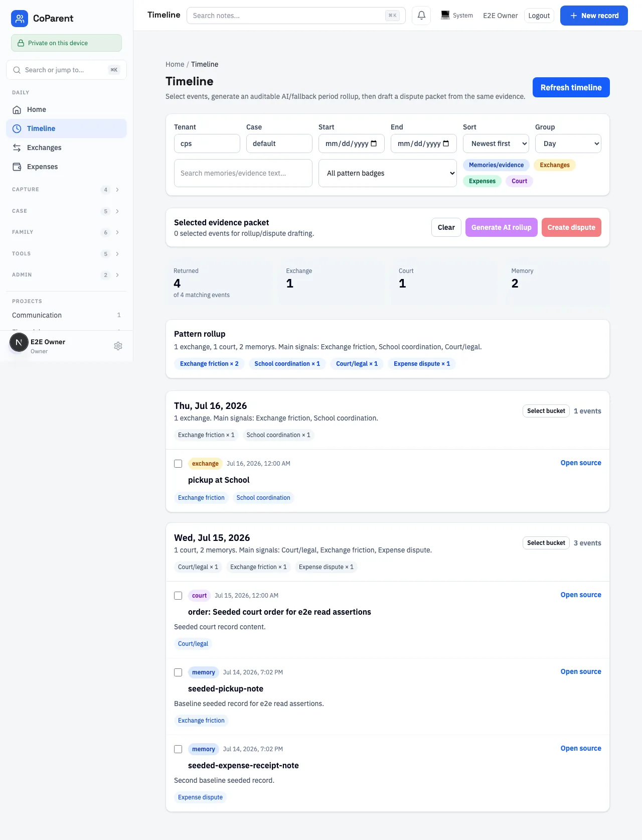Click the Refresh timeline button
This screenshot has height=840, width=642.
coord(571,87)
